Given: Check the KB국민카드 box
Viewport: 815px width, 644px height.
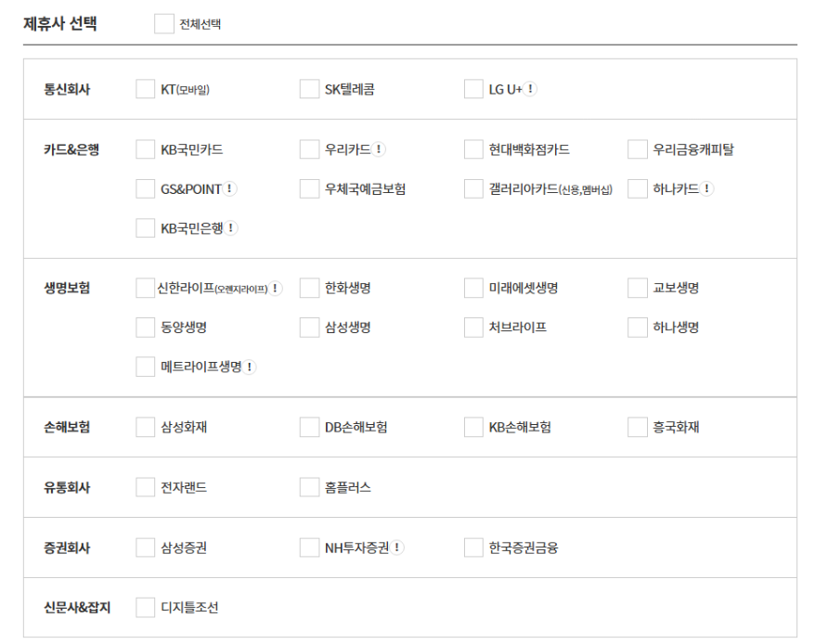Looking at the screenshot, I should [x=145, y=149].
